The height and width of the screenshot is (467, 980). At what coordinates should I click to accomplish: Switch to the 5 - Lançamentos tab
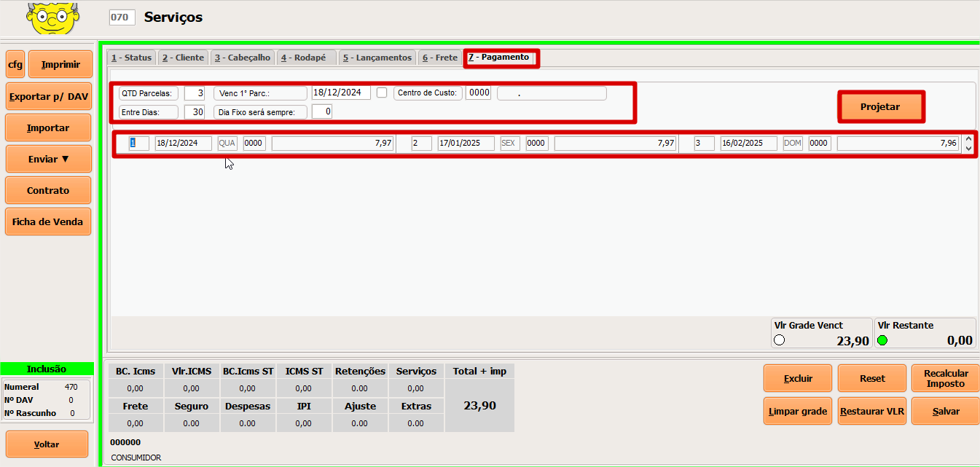pyautogui.click(x=377, y=58)
